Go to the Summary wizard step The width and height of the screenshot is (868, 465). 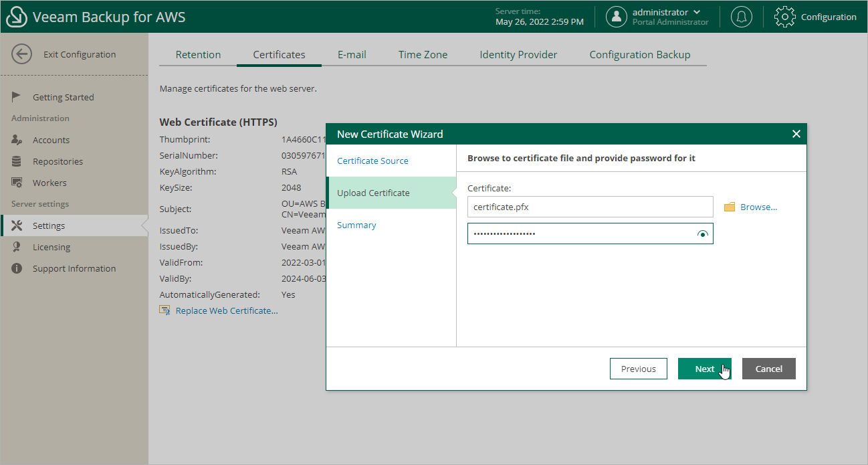[x=356, y=225]
